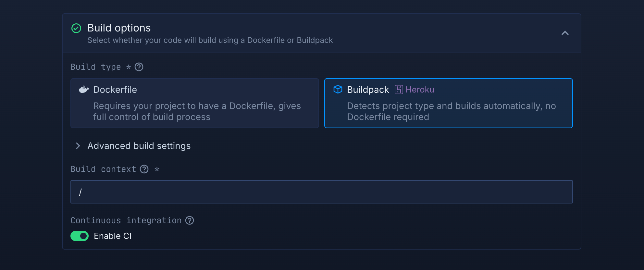Click the green checkmark beside Build options
The width and height of the screenshot is (644, 270).
(76, 29)
